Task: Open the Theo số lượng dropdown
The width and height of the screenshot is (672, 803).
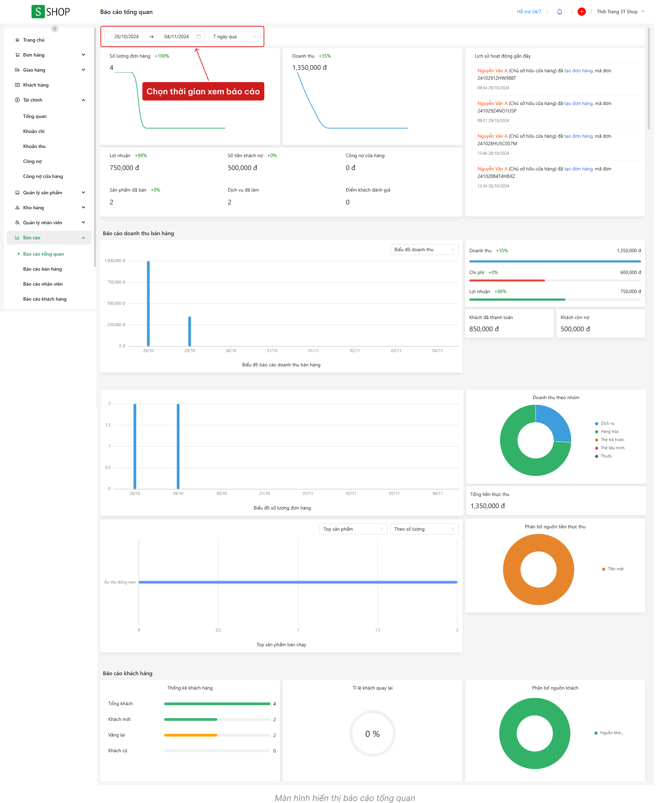Action: 424,529
